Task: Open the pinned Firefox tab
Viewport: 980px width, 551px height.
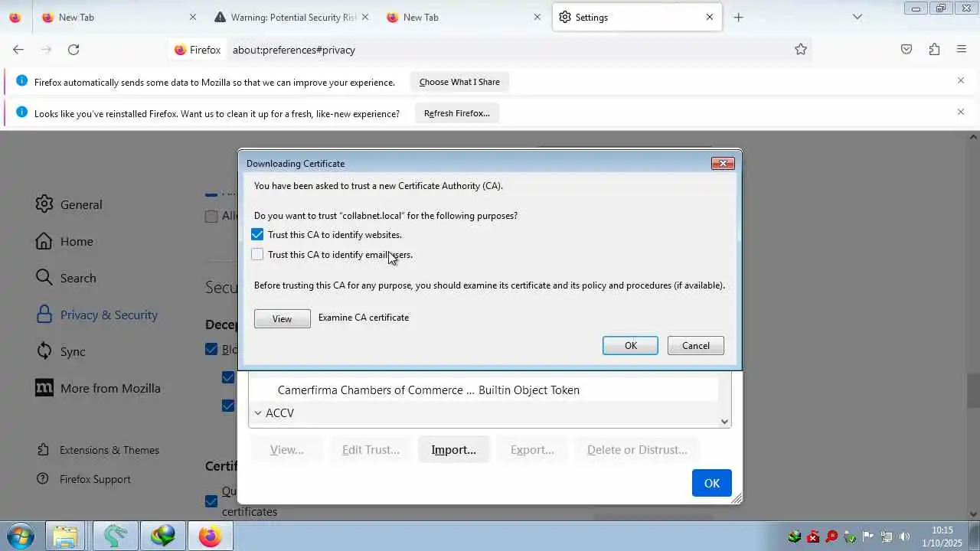Action: pyautogui.click(x=15, y=17)
